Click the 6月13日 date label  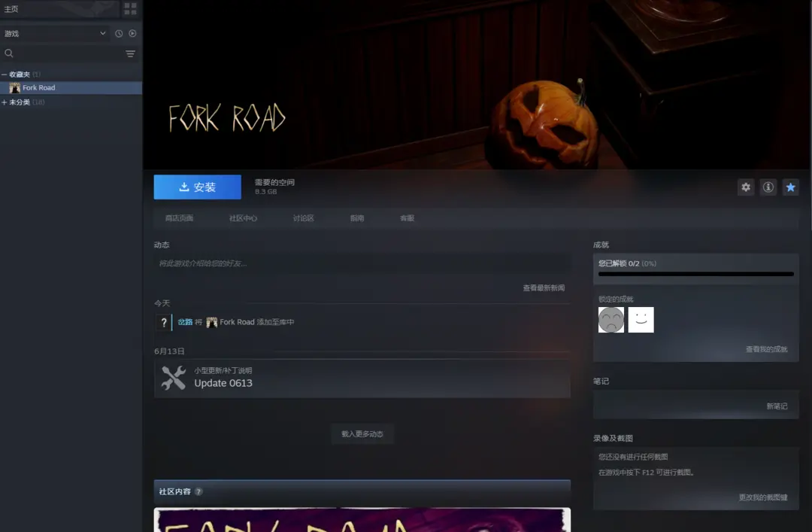169,351
